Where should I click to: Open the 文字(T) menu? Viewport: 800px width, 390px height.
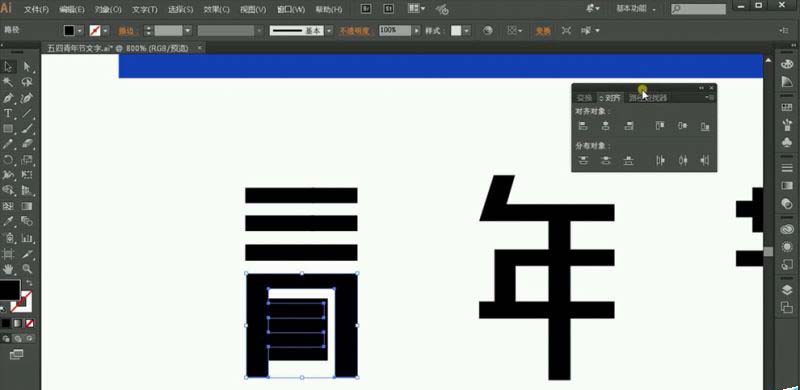(x=145, y=9)
